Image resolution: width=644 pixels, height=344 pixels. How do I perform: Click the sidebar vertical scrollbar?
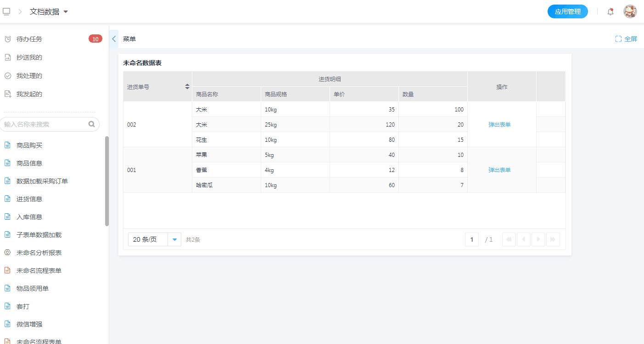pyautogui.click(x=107, y=181)
